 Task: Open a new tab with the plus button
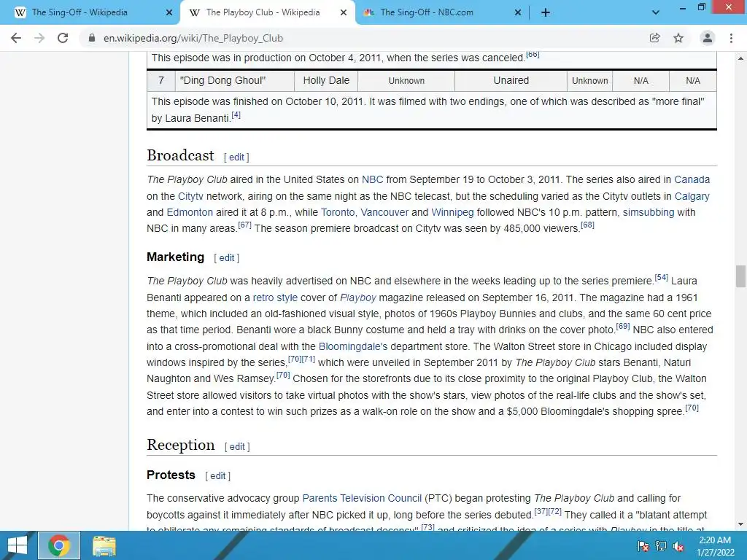pos(546,13)
